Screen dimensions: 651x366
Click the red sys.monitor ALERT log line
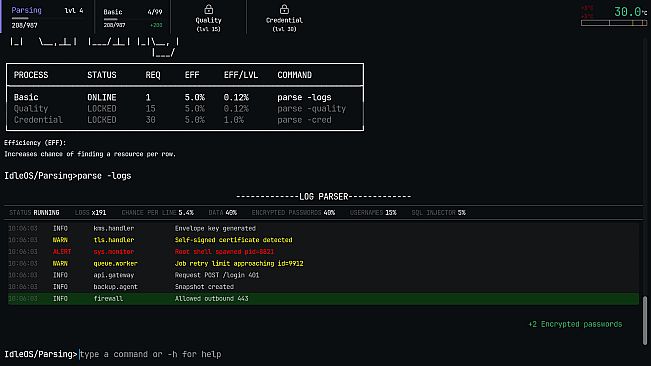pos(323,252)
